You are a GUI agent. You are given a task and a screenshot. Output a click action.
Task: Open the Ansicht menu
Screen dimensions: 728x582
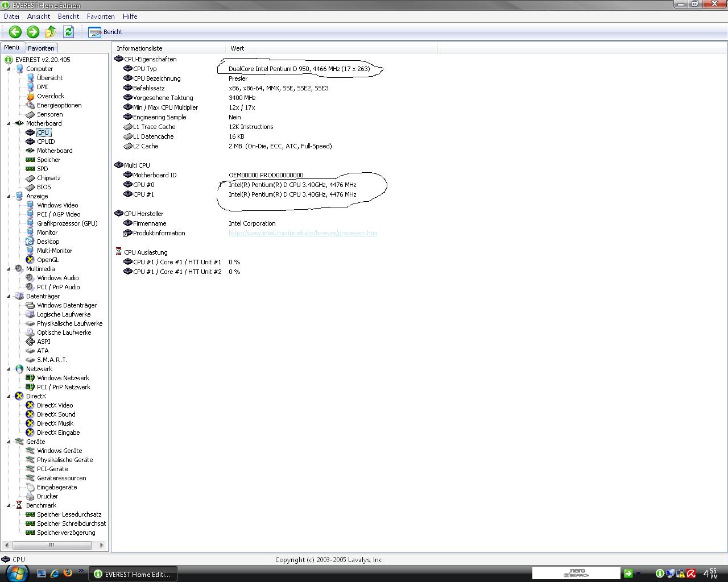(x=39, y=16)
